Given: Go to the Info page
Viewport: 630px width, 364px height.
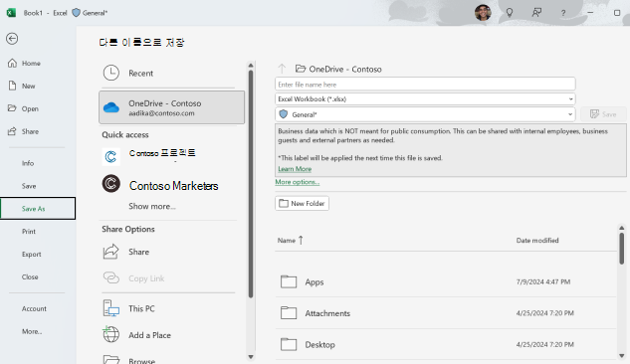Looking at the screenshot, I should tap(28, 163).
